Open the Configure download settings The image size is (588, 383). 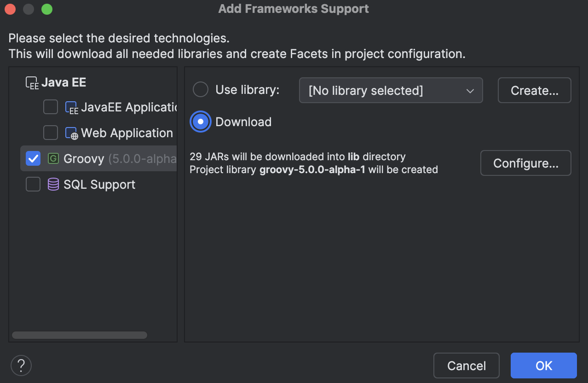coord(525,163)
